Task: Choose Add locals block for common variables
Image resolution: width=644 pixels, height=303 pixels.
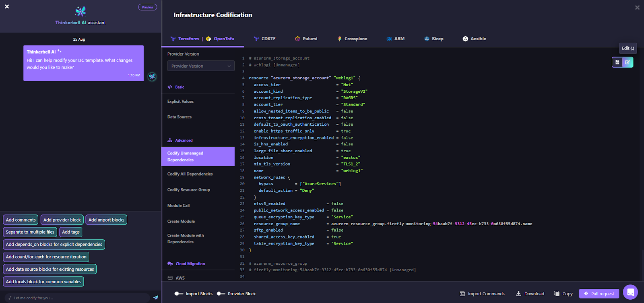Action: [43, 282]
